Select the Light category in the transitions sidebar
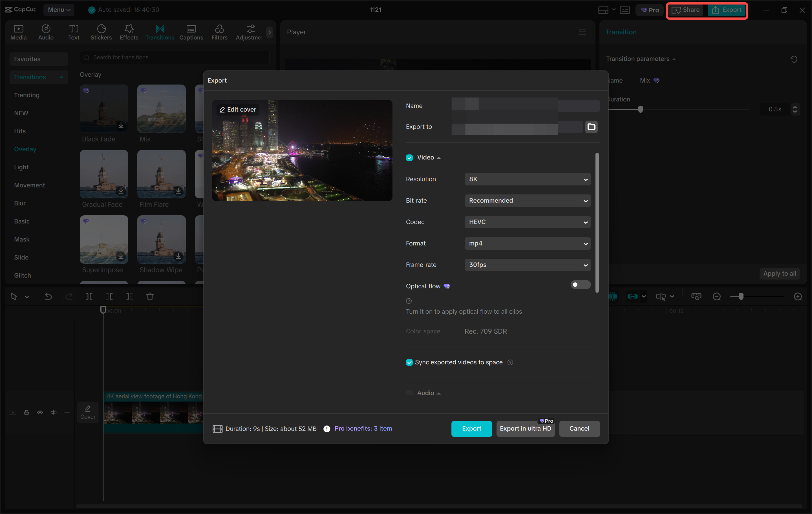Screen dimensions: 812x514 [21, 167]
